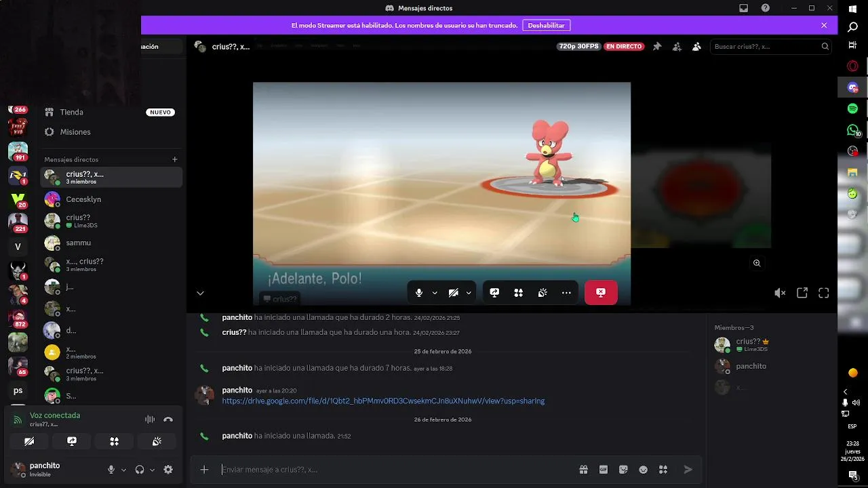Deafen with headphones in user panel
The height and width of the screenshot is (488, 868).
(x=140, y=470)
